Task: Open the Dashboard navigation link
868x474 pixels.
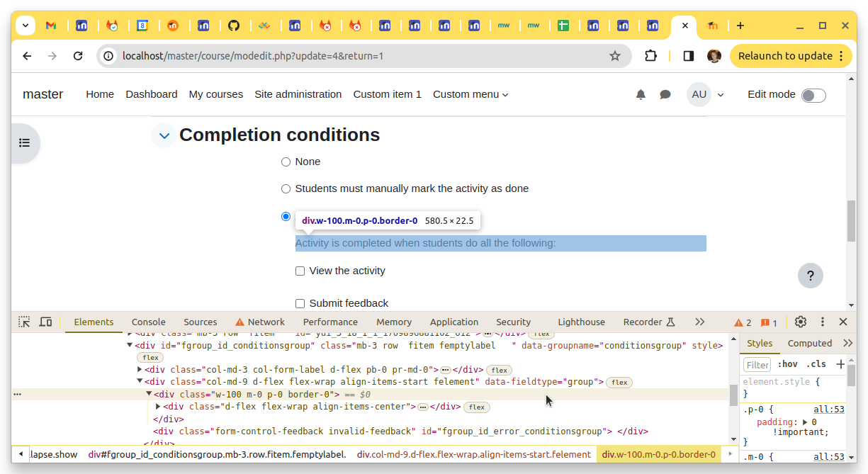Action: point(152,94)
